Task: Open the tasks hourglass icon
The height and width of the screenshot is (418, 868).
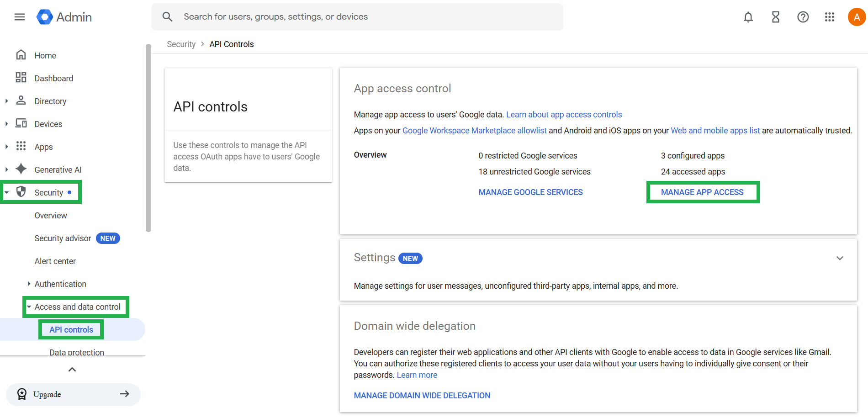Action: 776,17
